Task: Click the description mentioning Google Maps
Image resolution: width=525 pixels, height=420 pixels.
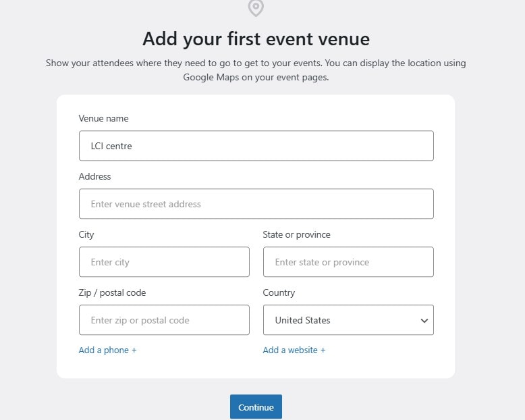Action: click(x=256, y=70)
